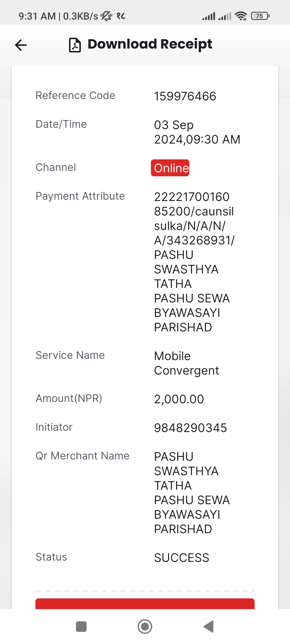Tap the SUCCESS status value
Viewport: 290px width, 644px height.
(182, 558)
